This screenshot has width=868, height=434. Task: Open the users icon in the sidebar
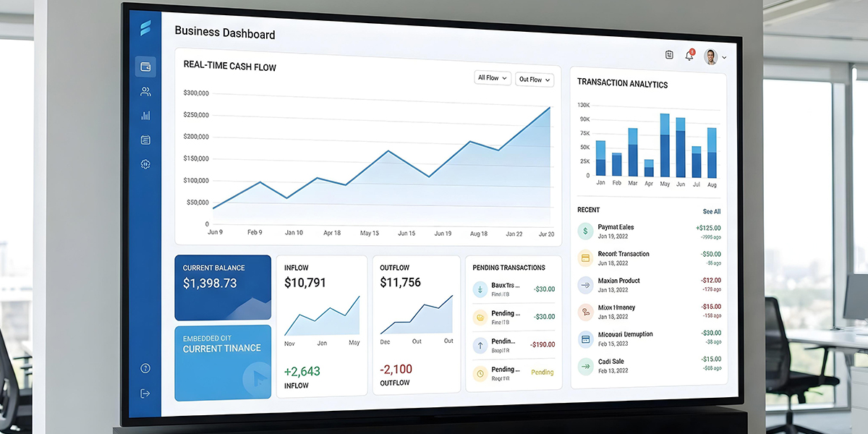(x=145, y=92)
